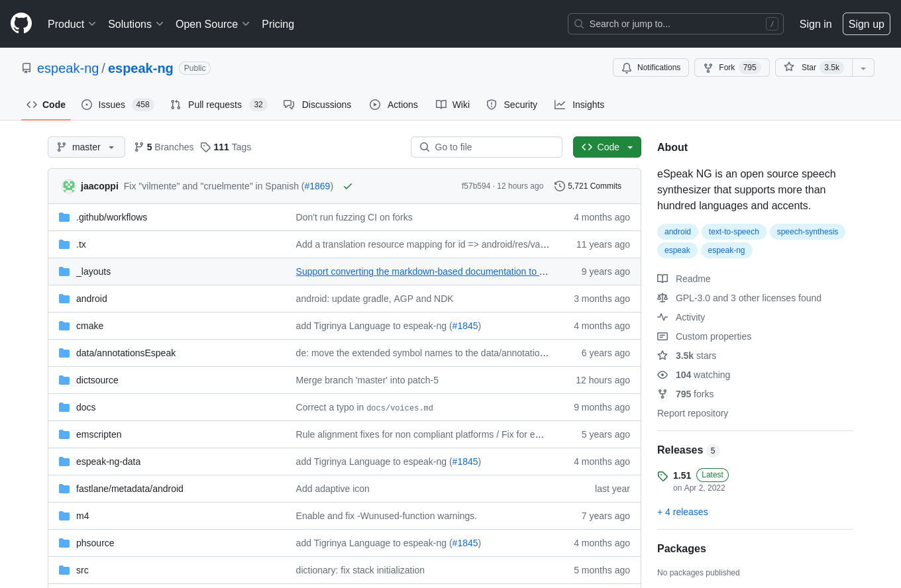This screenshot has height=588, width=901.
Task: Click the folder icon for docs
Action: pos(64,407)
